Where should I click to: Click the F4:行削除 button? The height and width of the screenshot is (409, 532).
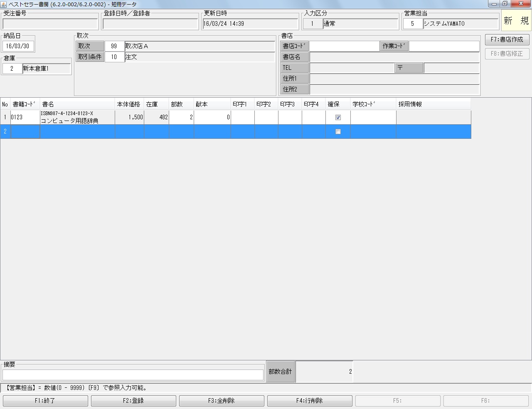tap(309, 401)
